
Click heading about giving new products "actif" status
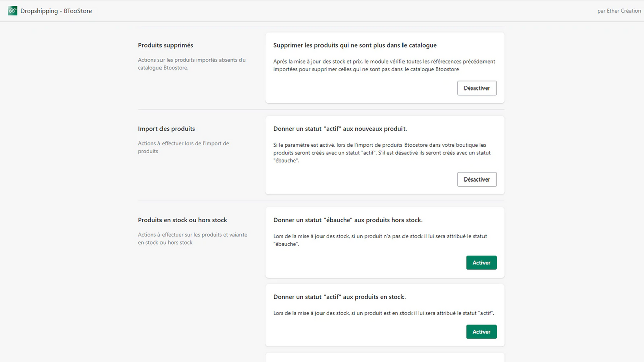[340, 128]
